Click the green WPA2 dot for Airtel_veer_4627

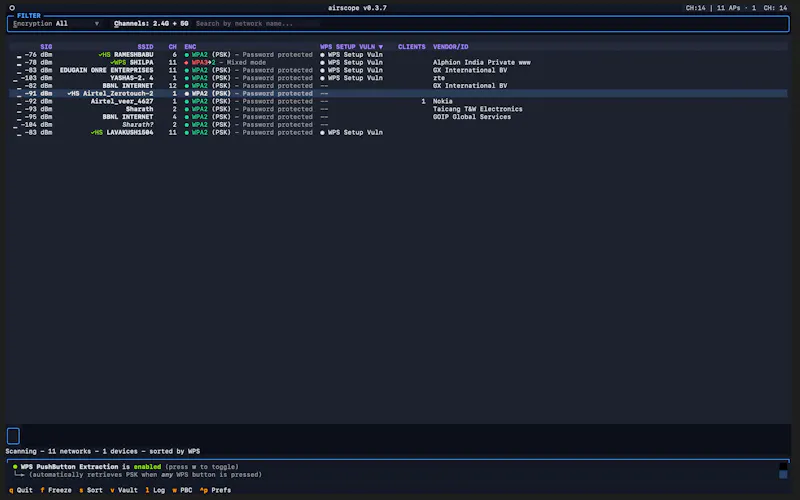[187, 102]
